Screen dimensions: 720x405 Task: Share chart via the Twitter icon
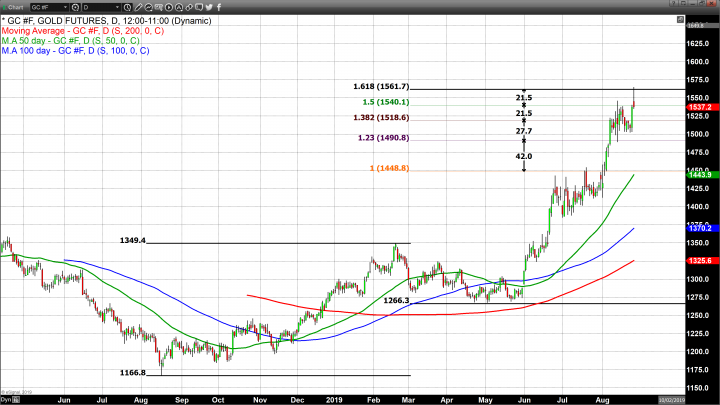209,7
